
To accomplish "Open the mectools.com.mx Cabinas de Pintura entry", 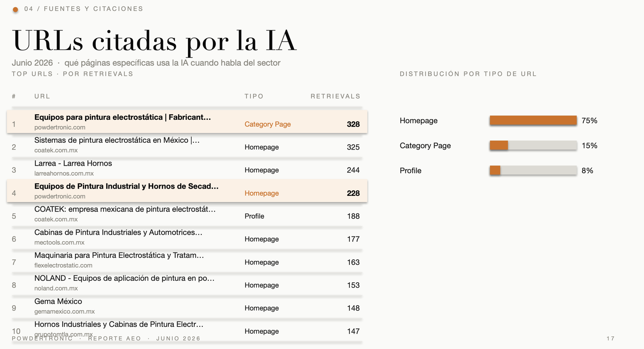I will click(x=187, y=237).
